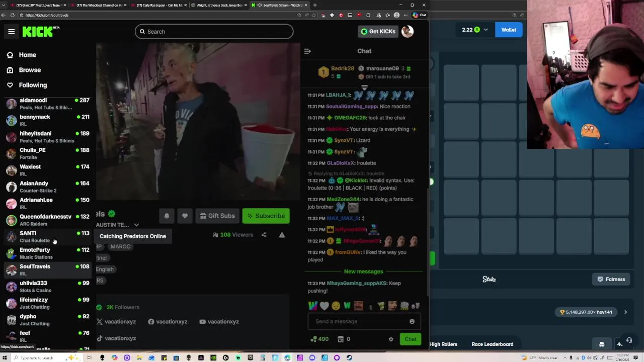The height and width of the screenshot is (362, 644).
Task: Reload the page in browser
Action: coord(13,15)
